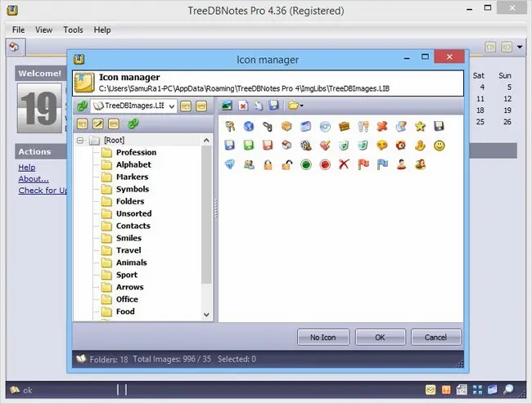Select the Food folder
This screenshot has height=404, width=532.
click(x=125, y=312)
